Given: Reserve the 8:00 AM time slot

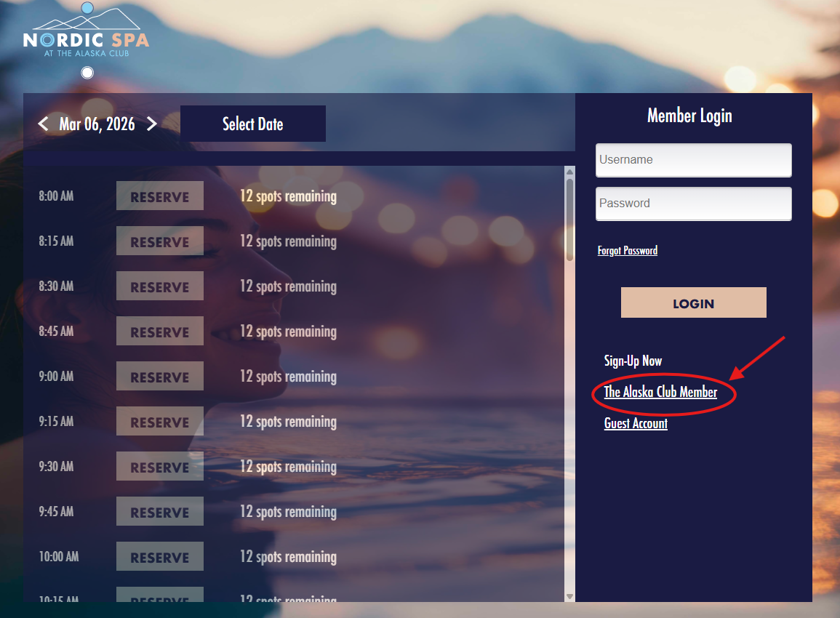Looking at the screenshot, I should 159,196.
